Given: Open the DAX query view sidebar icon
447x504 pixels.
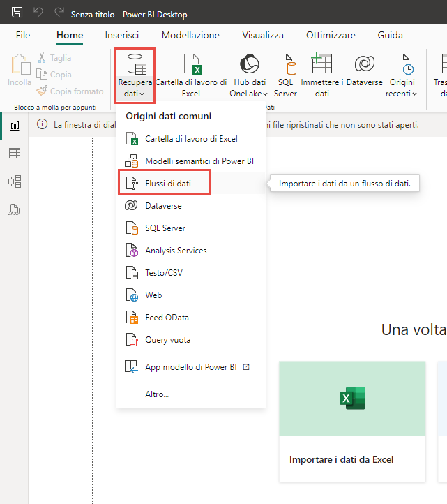Looking at the screenshot, I should 14,209.
